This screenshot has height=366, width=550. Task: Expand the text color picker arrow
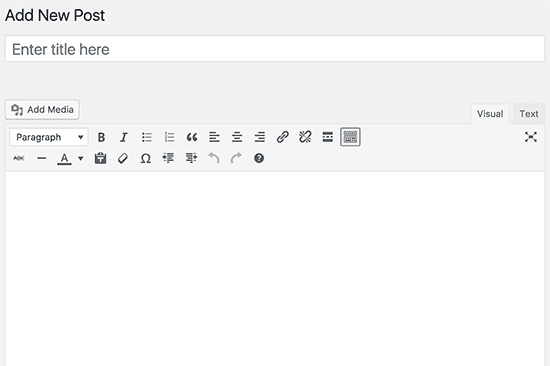[81, 159]
